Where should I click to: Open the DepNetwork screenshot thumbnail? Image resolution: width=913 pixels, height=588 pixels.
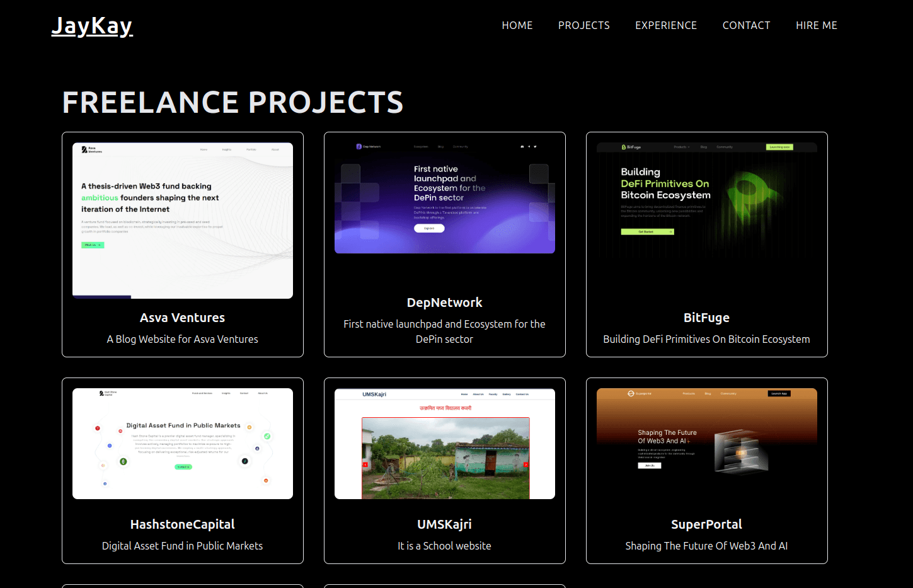[x=445, y=198]
